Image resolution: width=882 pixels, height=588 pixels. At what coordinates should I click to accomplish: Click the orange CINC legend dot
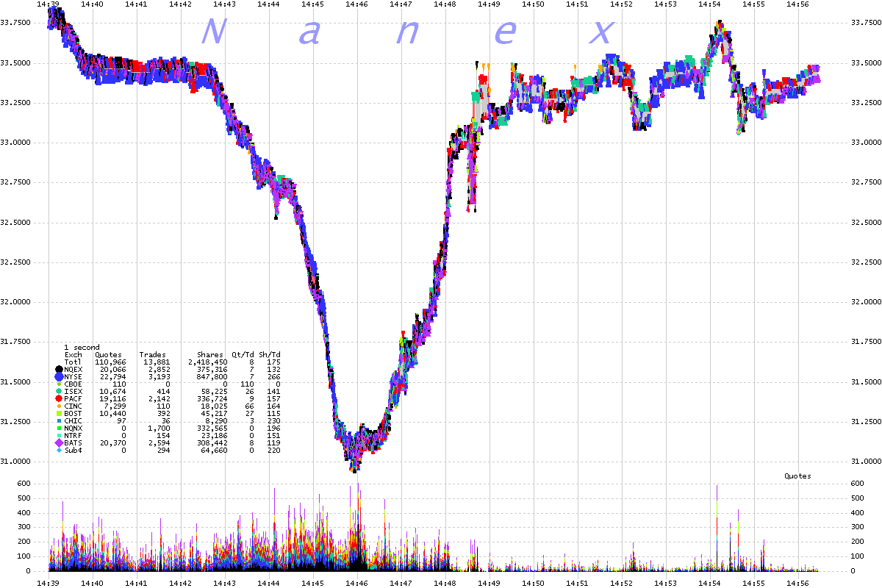pos(59,406)
